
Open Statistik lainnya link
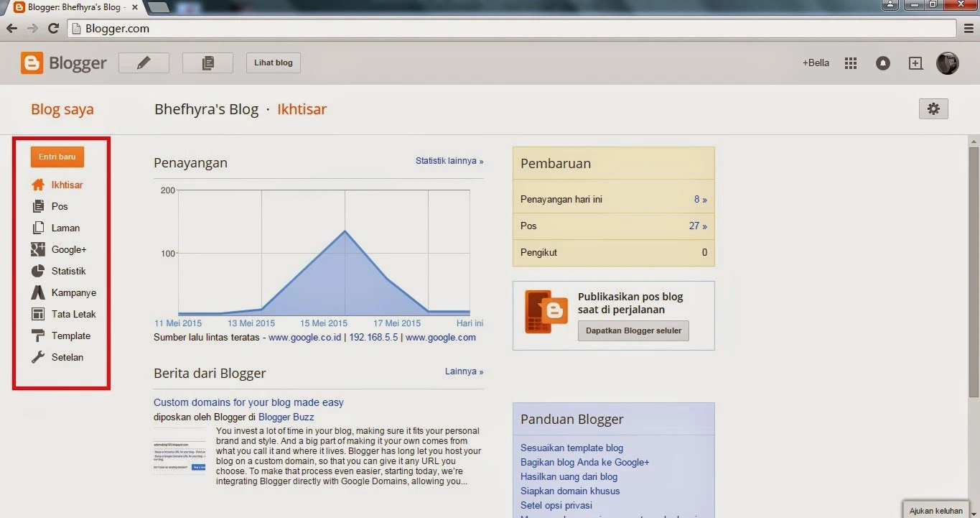(449, 161)
